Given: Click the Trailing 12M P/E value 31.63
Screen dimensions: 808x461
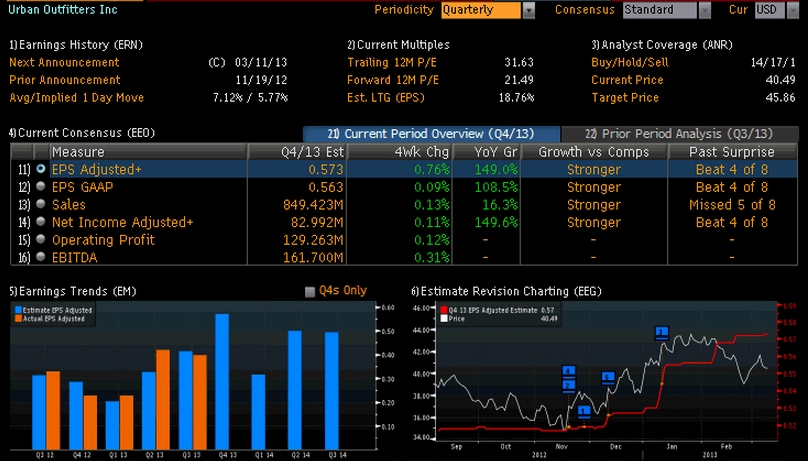Looking at the screenshot, I should pyautogui.click(x=519, y=62).
